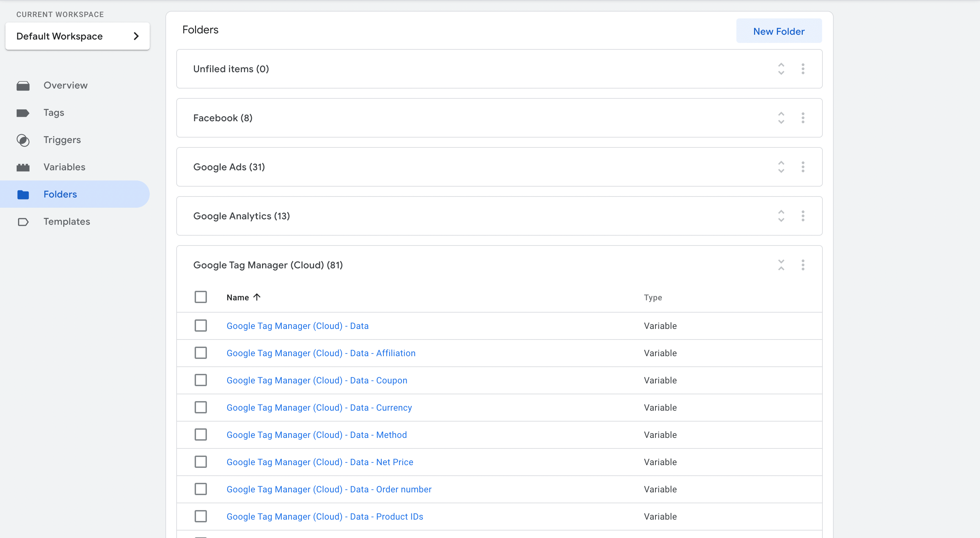The height and width of the screenshot is (538, 980).
Task: Expand the Facebook (8) folder
Action: pyautogui.click(x=781, y=118)
